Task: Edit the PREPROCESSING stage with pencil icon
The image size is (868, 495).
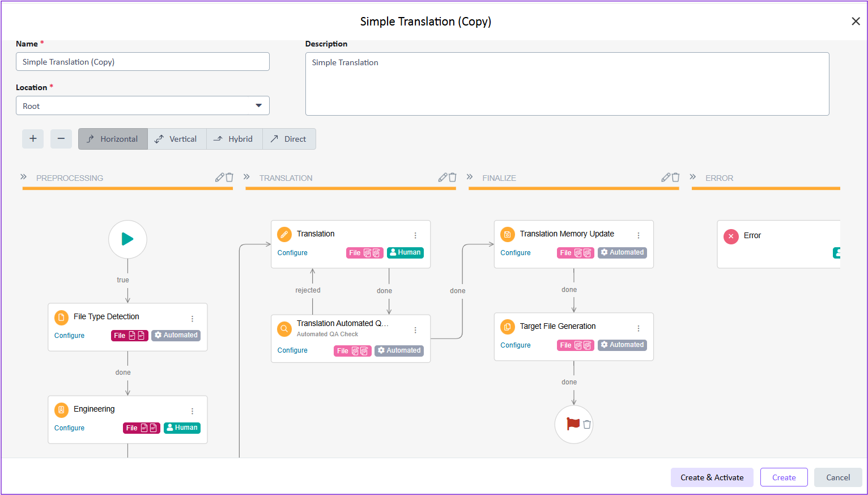Action: pyautogui.click(x=219, y=177)
